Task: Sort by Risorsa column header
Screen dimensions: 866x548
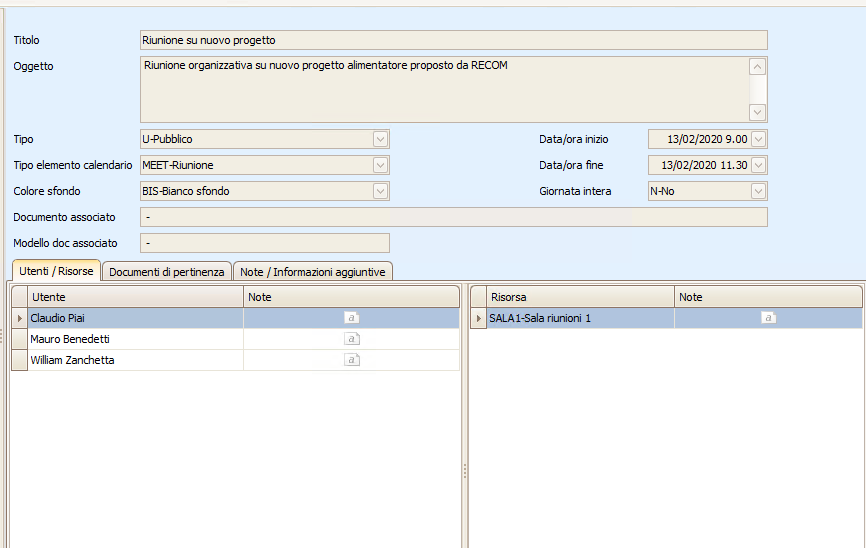Action: point(580,297)
